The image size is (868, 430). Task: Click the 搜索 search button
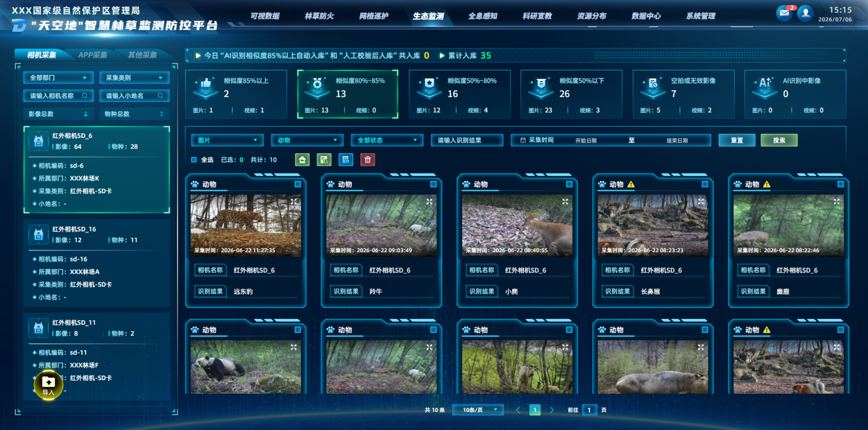(x=779, y=140)
